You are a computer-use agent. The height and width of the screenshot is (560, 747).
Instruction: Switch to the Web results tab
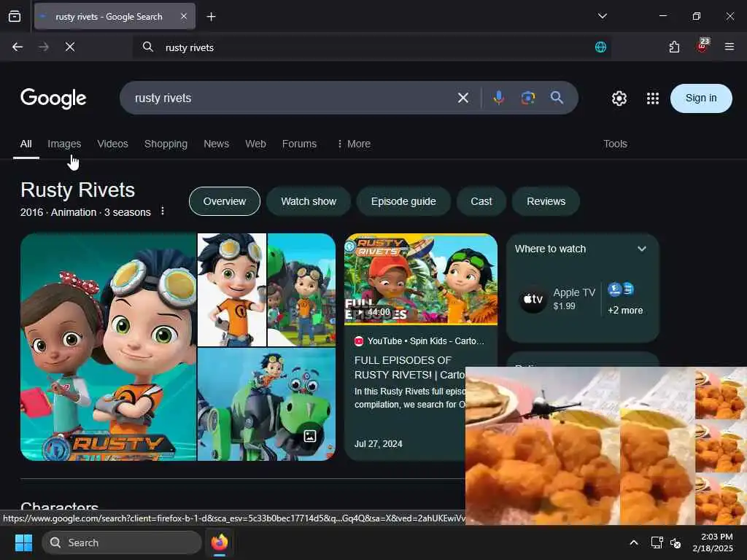click(255, 144)
